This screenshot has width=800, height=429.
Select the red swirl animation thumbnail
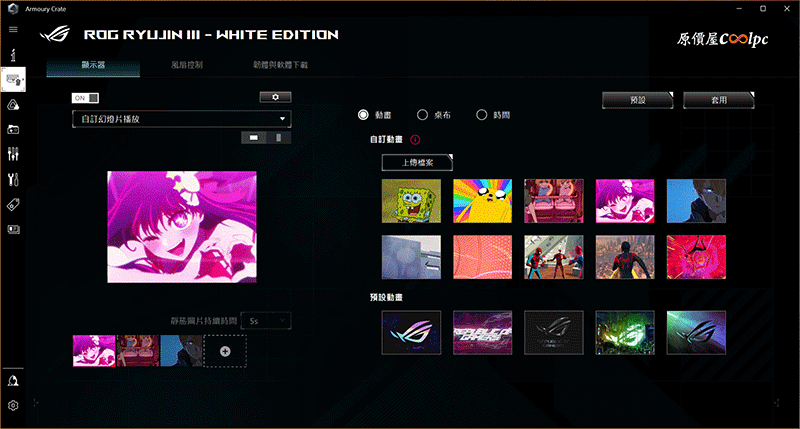click(696, 257)
